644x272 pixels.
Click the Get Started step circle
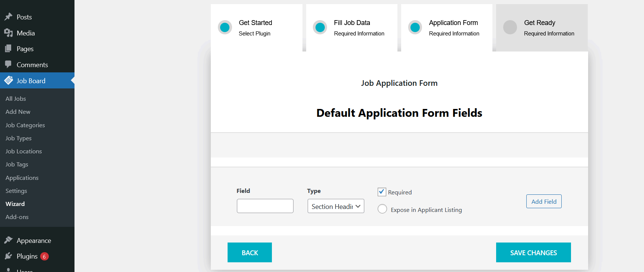tap(225, 27)
